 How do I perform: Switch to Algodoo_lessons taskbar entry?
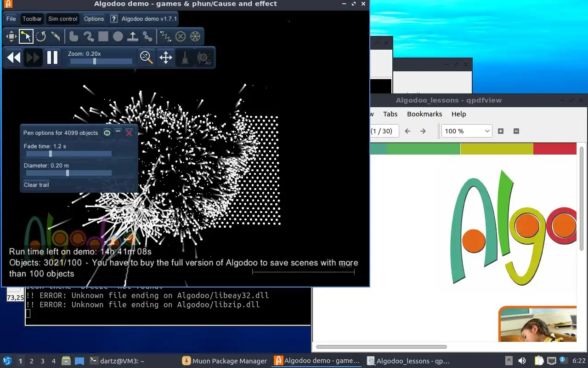[x=409, y=361]
